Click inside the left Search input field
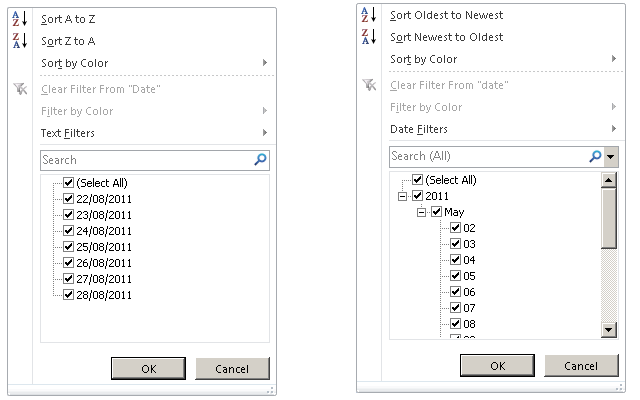Screen dimensions: 640x400 click(x=147, y=160)
